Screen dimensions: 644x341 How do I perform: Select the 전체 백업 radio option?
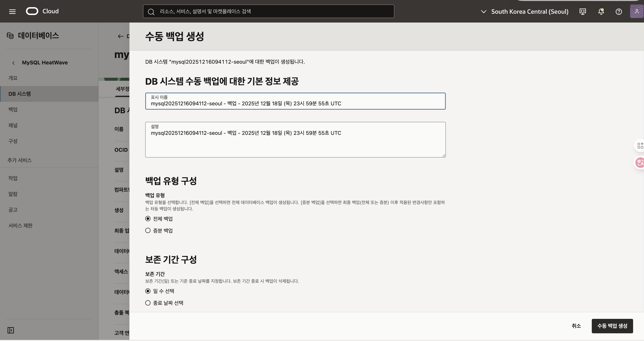[x=148, y=219]
